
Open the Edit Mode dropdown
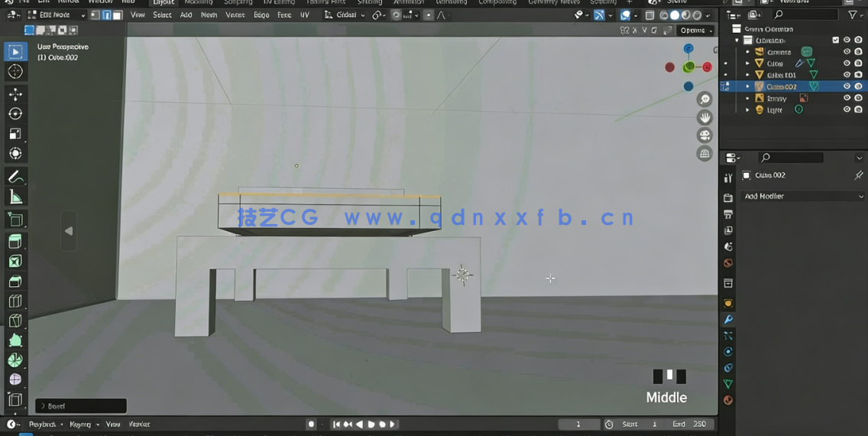(56, 15)
